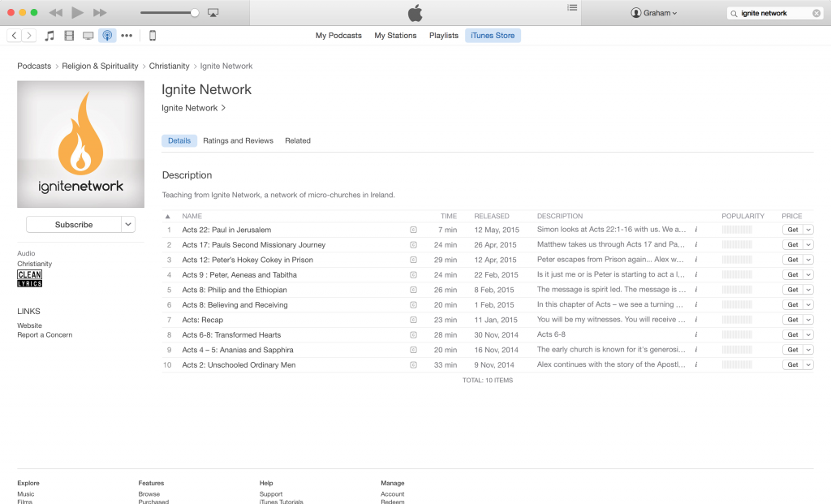Open the Up Next list icon
Screen dimensions: 831x504
[572, 7]
